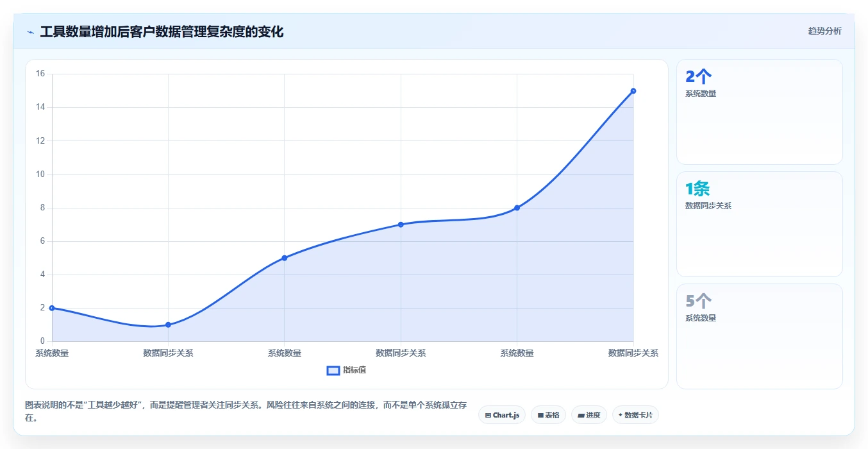Click the y-axis label 16
The image size is (868, 449).
[40, 74]
